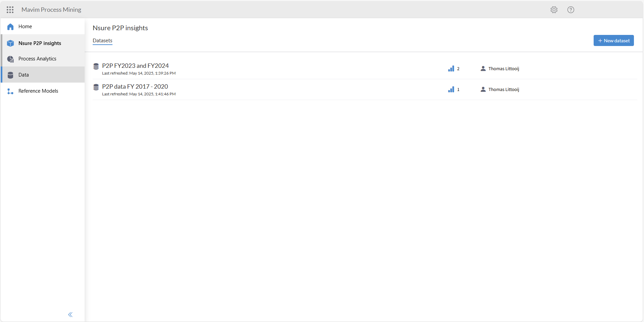The width and height of the screenshot is (644, 322).
Task: Select Reference Models in the sidebar menu
Action: [x=38, y=91]
